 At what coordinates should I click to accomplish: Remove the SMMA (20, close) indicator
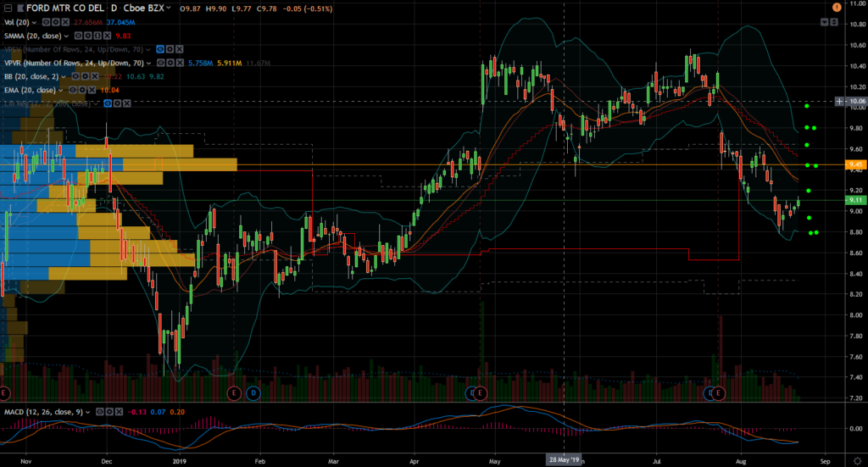107,36
